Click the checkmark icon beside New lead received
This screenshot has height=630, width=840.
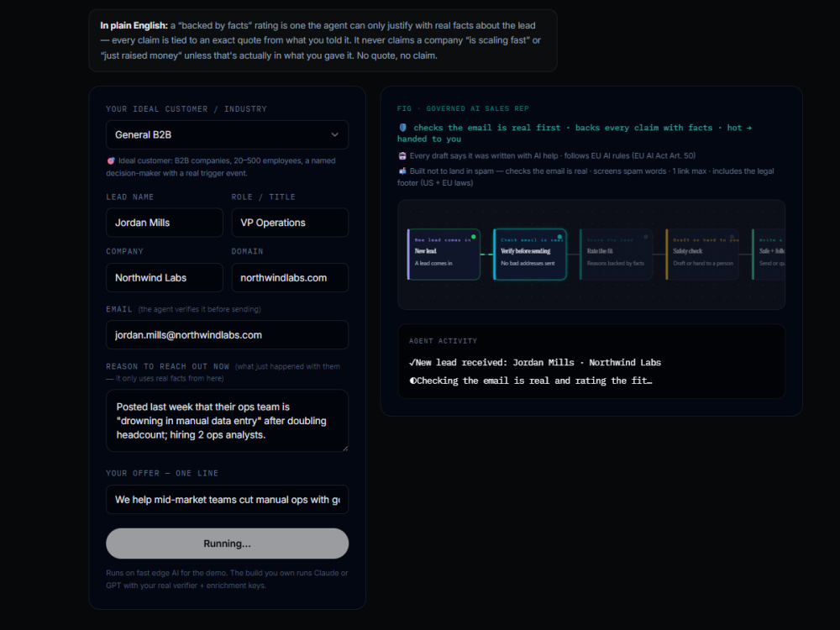click(412, 363)
